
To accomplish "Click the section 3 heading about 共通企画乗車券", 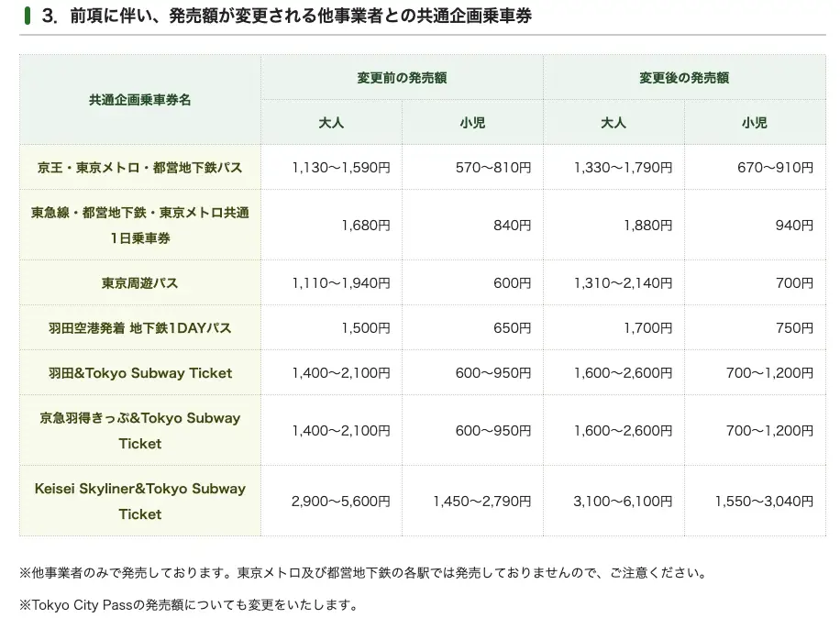I will click(x=286, y=17).
